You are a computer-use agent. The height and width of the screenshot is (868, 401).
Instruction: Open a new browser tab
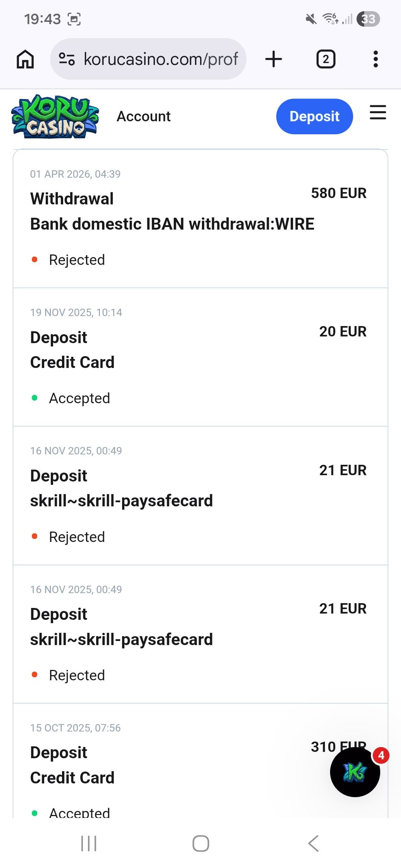click(x=274, y=59)
